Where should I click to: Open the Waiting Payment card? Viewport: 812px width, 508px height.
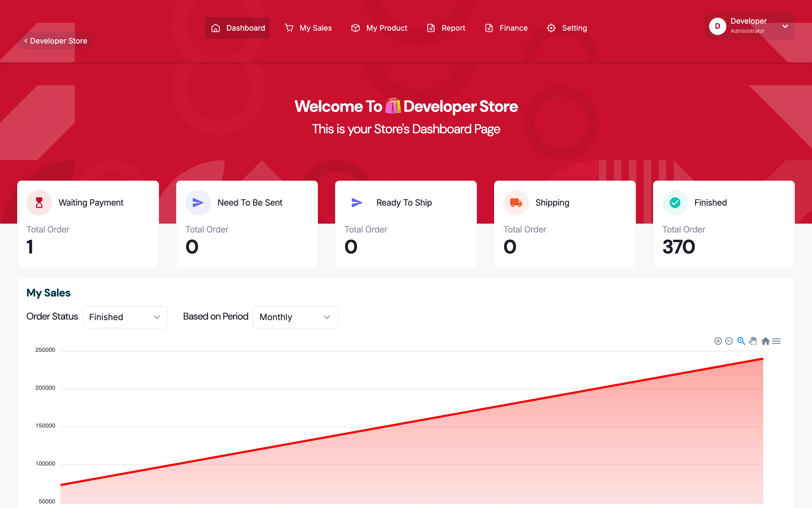pyautogui.click(x=88, y=224)
